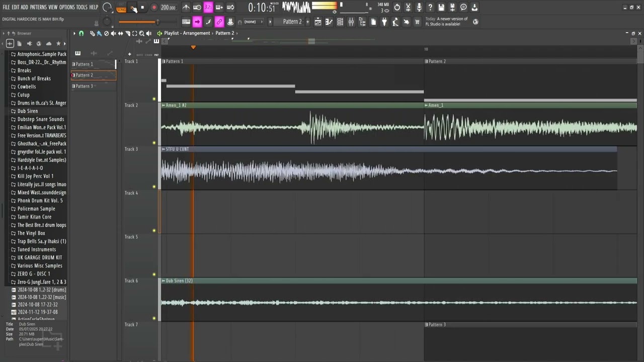Toggle the green magnet snap in playlist
The height and width of the screenshot is (362, 644).
tap(82, 33)
